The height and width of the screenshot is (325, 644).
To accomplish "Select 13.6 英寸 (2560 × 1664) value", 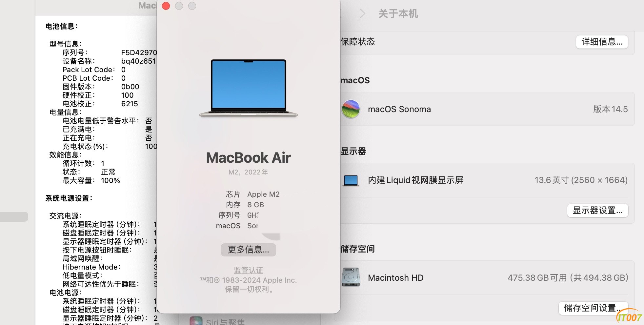I will coord(581,180).
